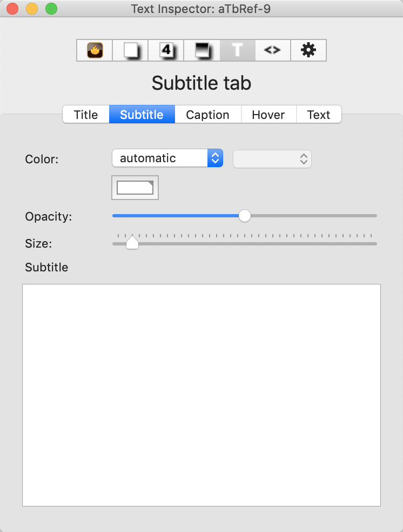This screenshot has width=403, height=532.
Task: Click inside the Subtitle text area
Action: pyautogui.click(x=201, y=395)
